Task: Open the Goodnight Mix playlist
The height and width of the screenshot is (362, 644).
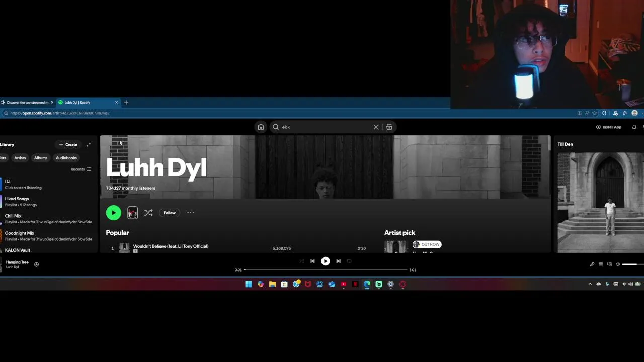Action: (48, 236)
